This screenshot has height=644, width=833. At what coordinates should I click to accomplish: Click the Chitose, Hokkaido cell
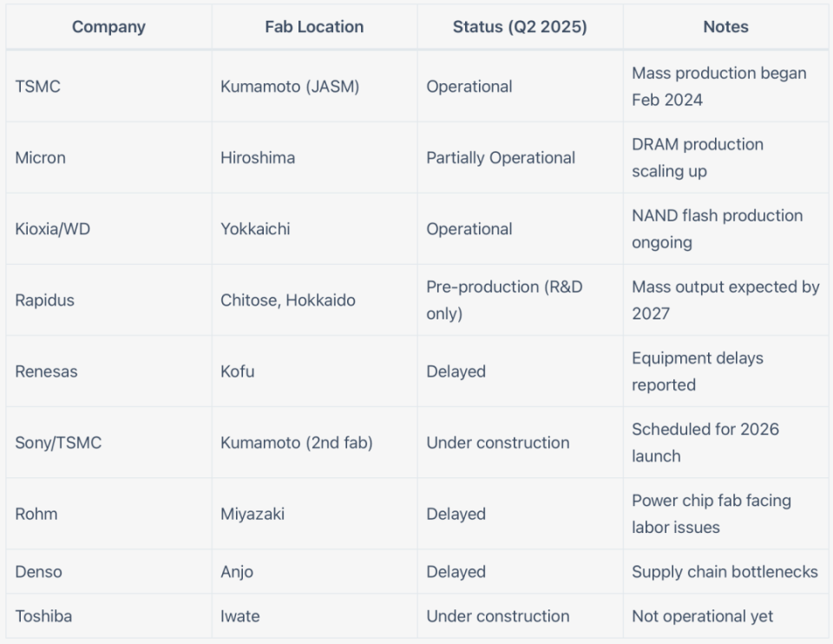click(x=288, y=299)
